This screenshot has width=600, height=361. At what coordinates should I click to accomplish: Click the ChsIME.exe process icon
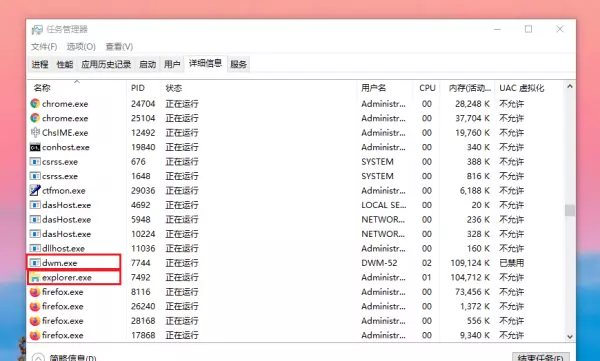35,132
